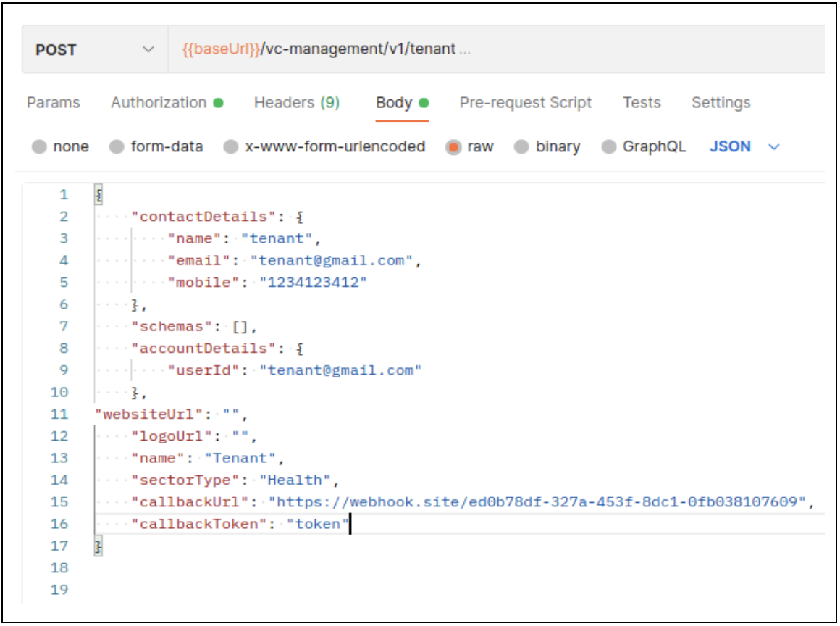Open the Headers (9) tab
The height and width of the screenshot is (626, 840).
pyautogui.click(x=296, y=103)
